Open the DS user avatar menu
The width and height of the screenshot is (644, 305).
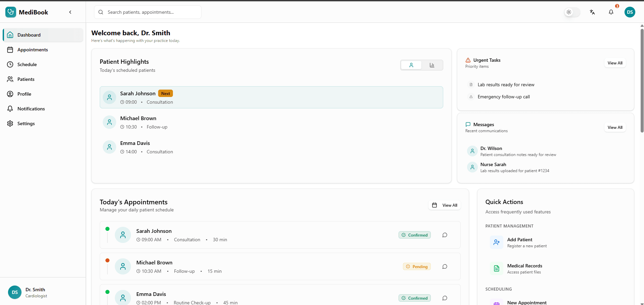coord(630,12)
